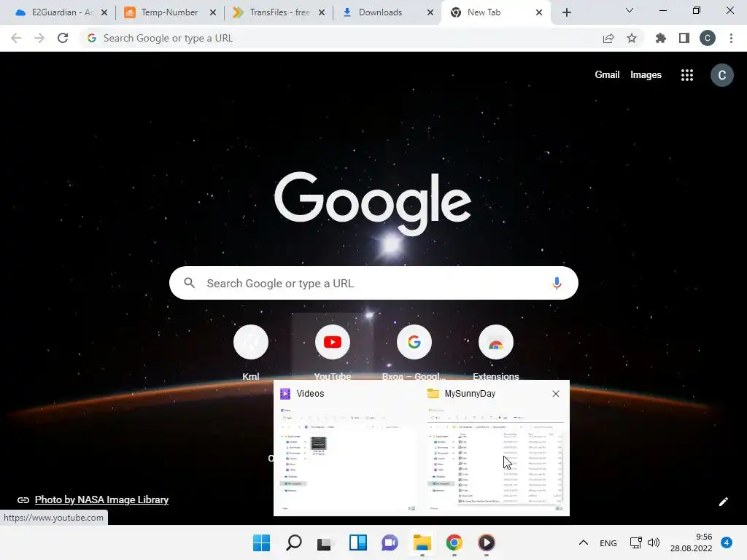Close the E2Guardian tab

click(x=104, y=13)
